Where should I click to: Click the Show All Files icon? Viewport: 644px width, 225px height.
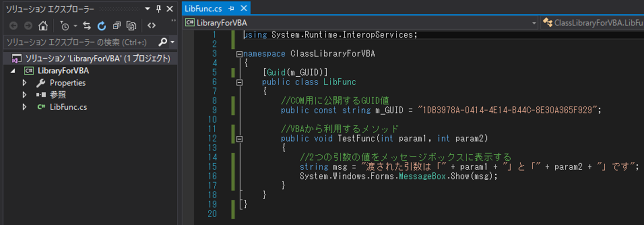(131, 26)
